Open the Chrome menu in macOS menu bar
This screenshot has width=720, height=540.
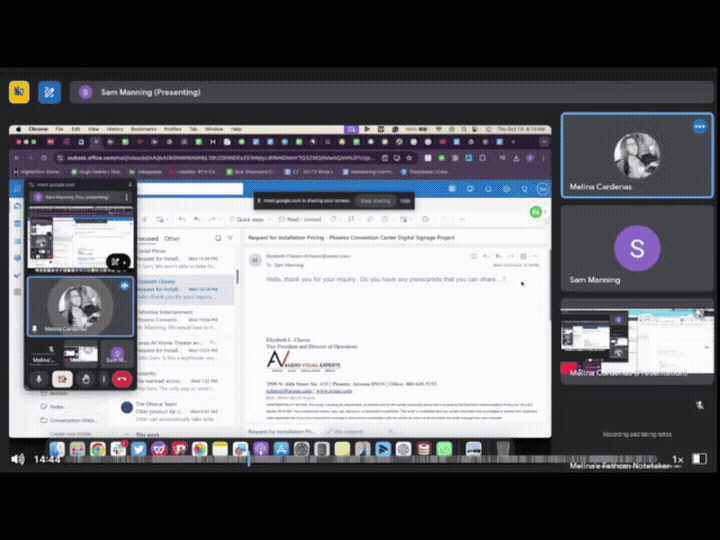[x=38, y=129]
